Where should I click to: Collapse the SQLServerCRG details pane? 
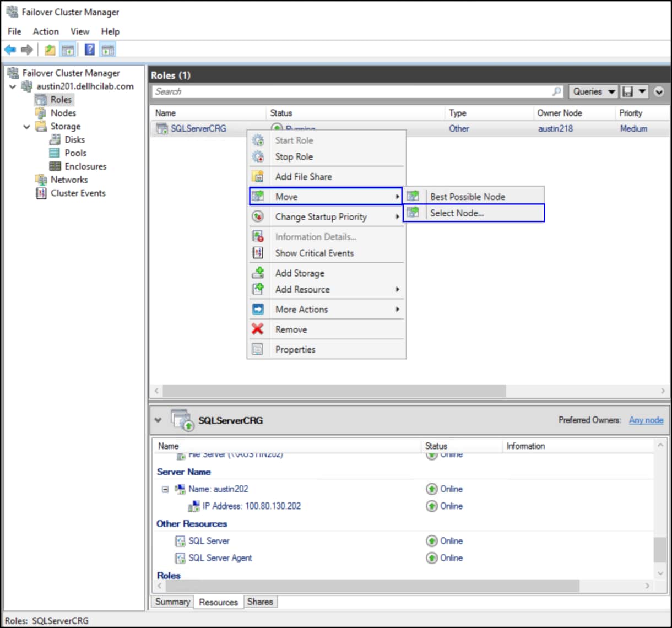(x=159, y=420)
